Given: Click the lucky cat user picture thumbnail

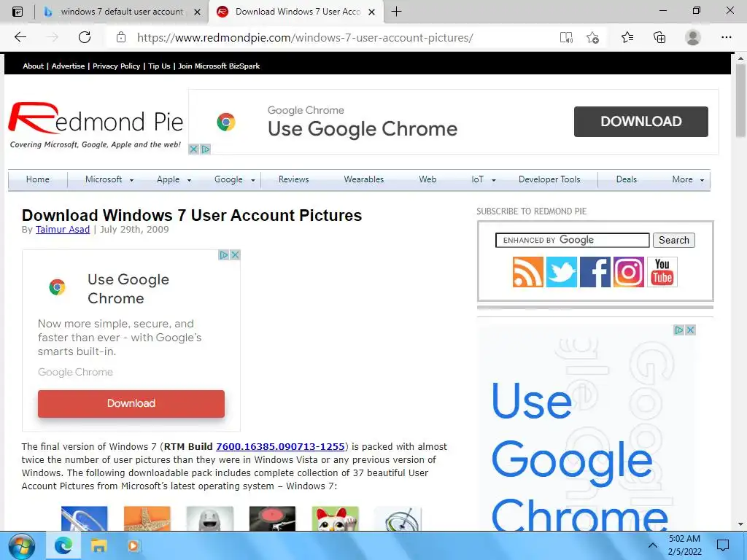Looking at the screenshot, I should [x=335, y=518].
